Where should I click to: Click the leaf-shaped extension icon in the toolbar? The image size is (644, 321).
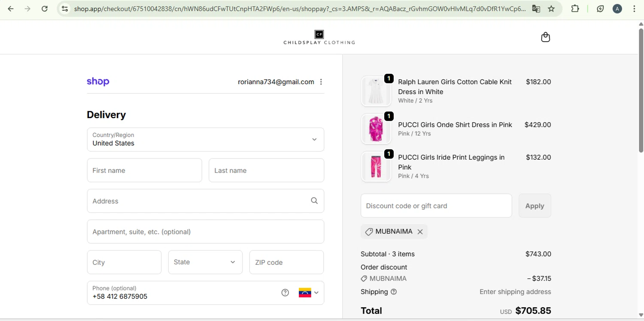[x=600, y=9]
